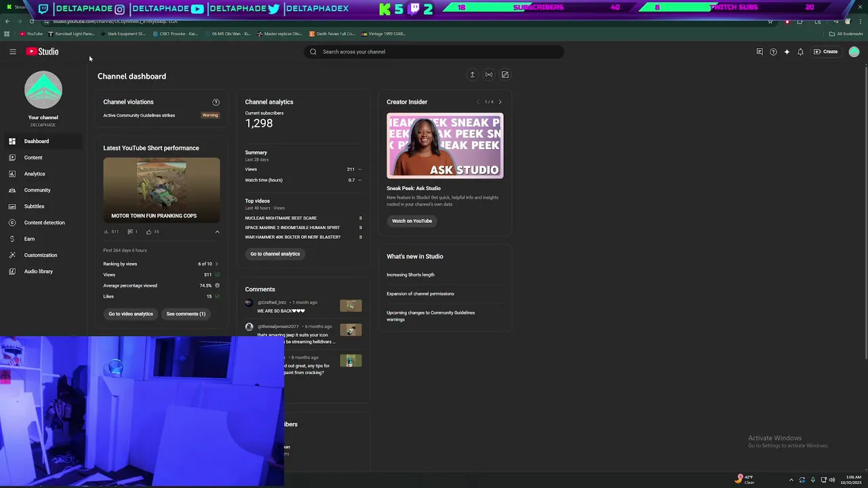Show hidden system tray icons
Screen dimensions: 868x488
coord(791,480)
